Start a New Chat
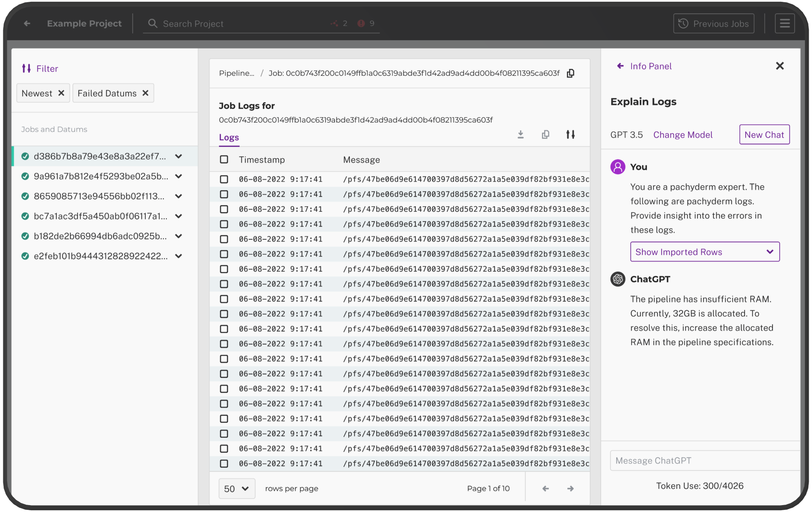 764,135
